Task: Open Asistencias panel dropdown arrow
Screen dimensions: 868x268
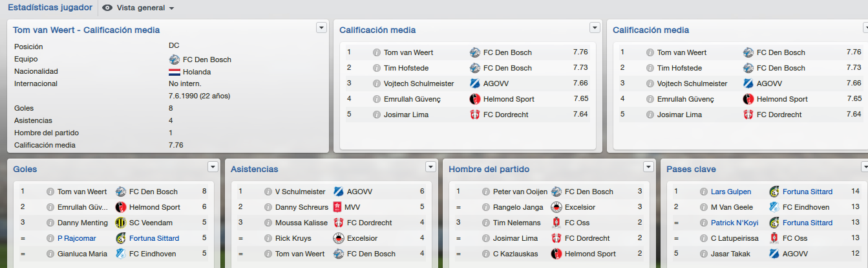Action: pos(431,167)
